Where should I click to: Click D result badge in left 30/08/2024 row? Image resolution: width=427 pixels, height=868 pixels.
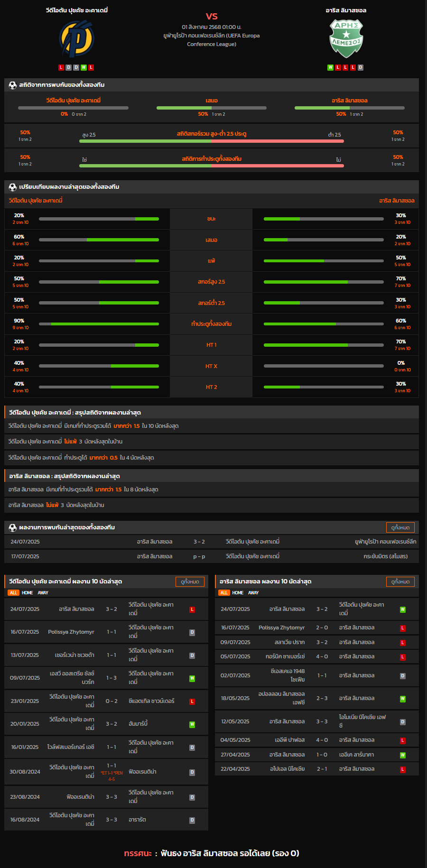(192, 772)
